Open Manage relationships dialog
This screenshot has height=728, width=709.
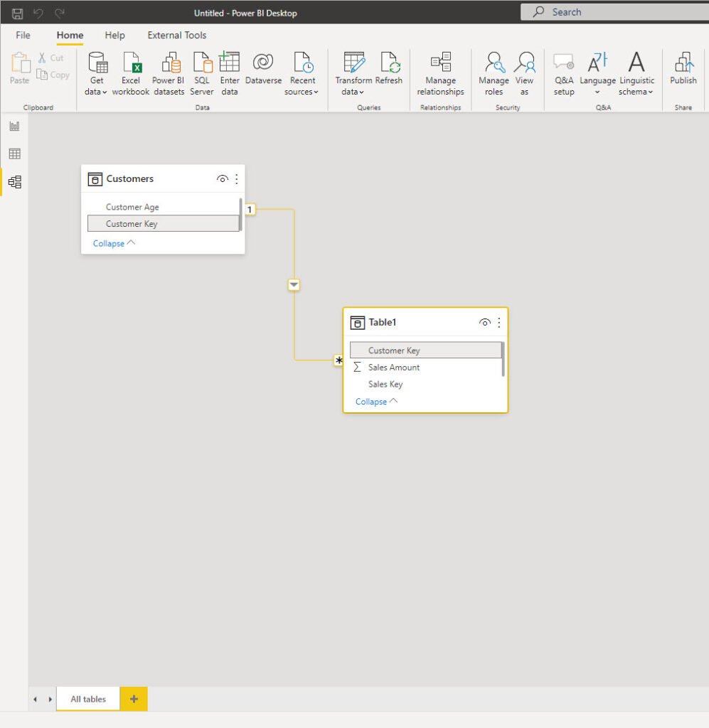coord(441,73)
